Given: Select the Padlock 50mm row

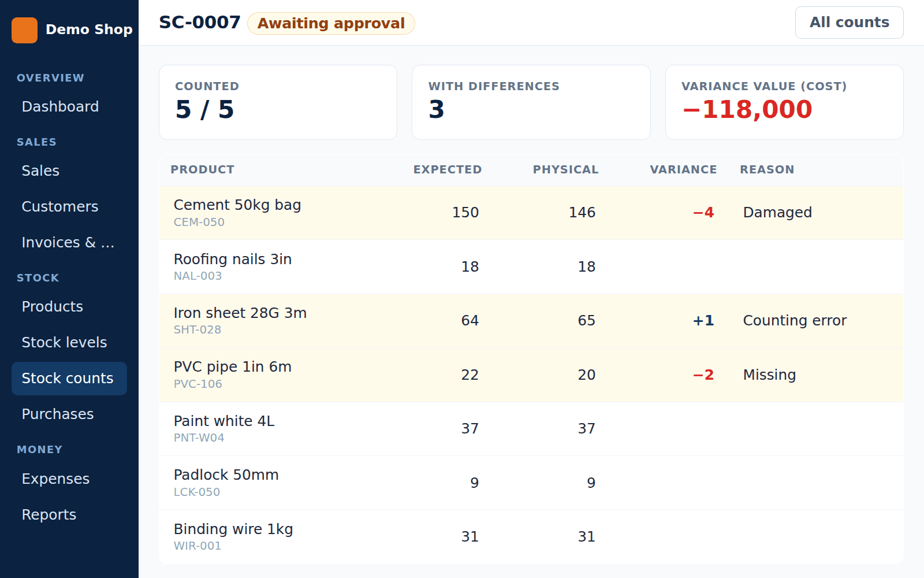Looking at the screenshot, I should 531,483.
